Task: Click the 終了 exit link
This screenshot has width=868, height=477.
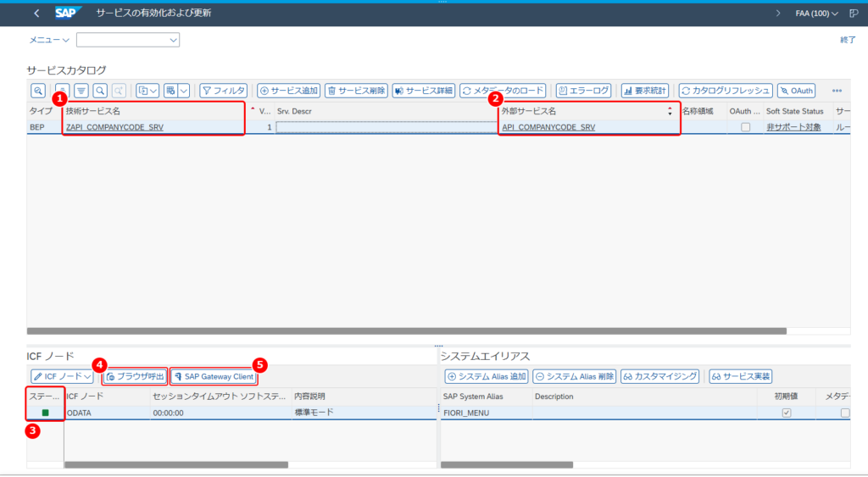Action: click(848, 40)
